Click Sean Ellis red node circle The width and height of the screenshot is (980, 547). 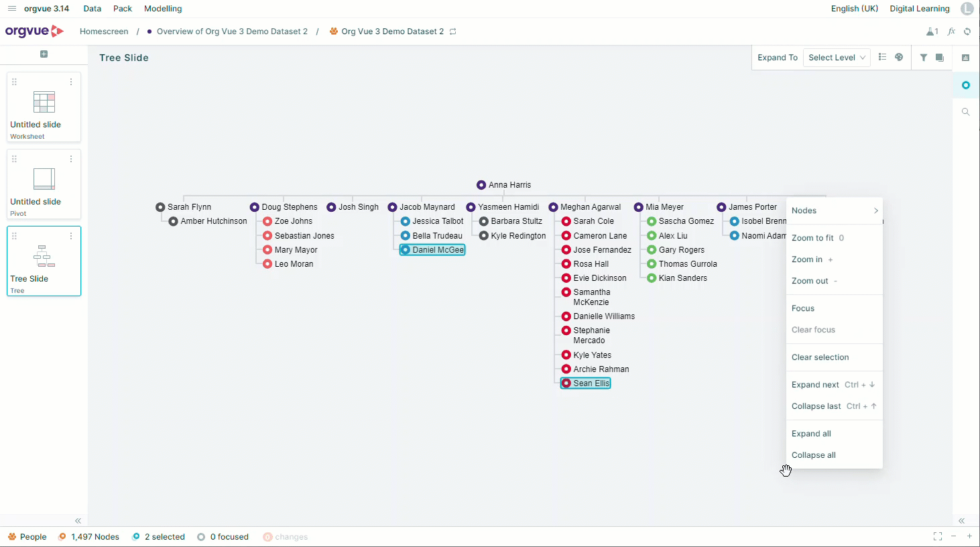[566, 383]
